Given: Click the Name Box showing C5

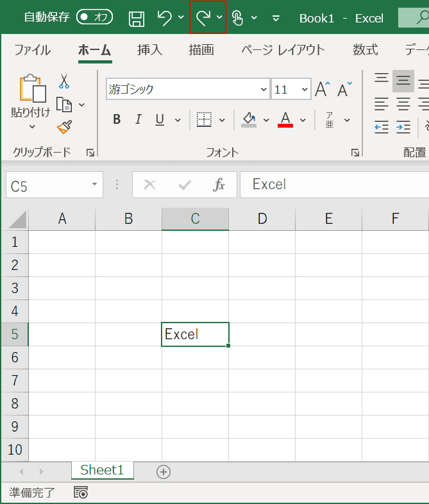Looking at the screenshot, I should 48,185.
